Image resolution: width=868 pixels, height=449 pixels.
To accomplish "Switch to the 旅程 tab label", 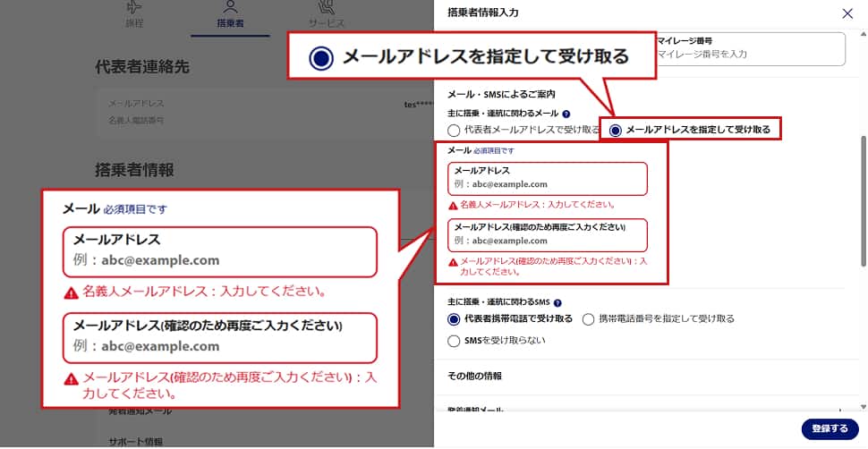I will tap(134, 22).
